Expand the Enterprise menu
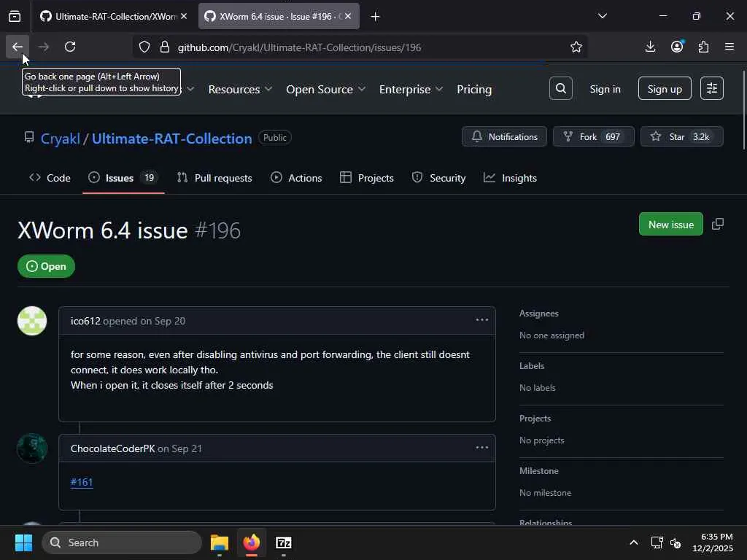 click(x=411, y=89)
